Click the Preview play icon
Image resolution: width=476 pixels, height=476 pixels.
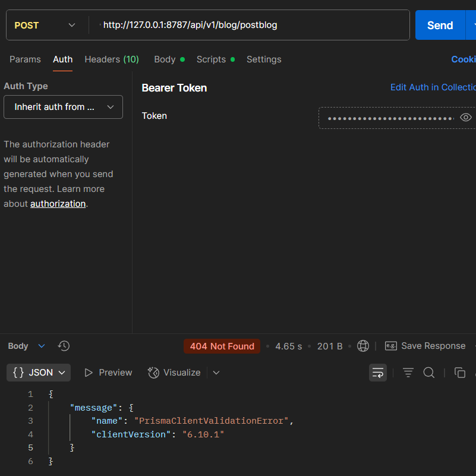click(x=89, y=373)
